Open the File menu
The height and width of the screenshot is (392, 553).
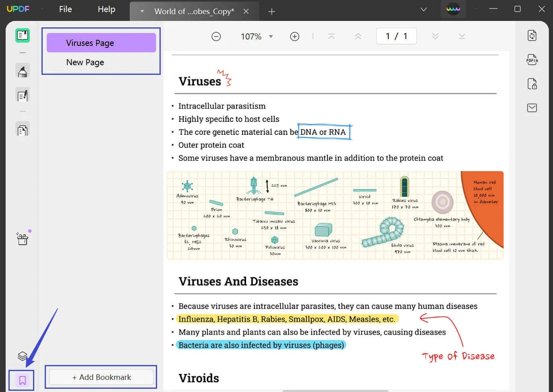point(65,9)
